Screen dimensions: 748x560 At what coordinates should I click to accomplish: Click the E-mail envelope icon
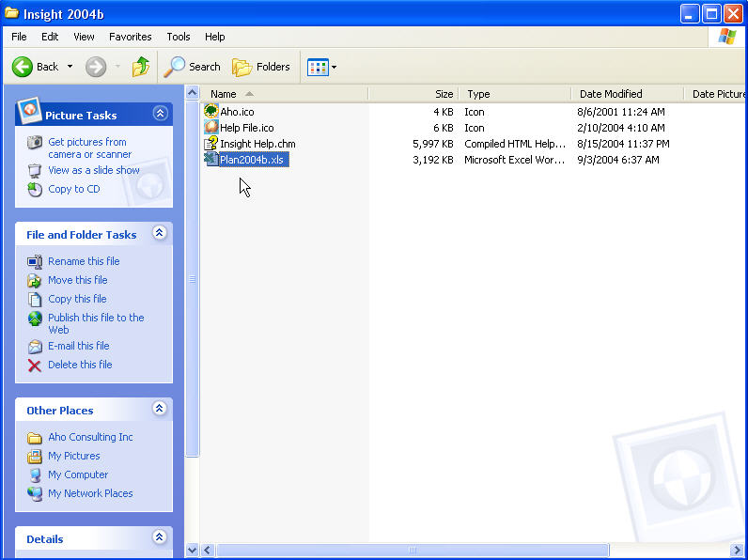[35, 347]
